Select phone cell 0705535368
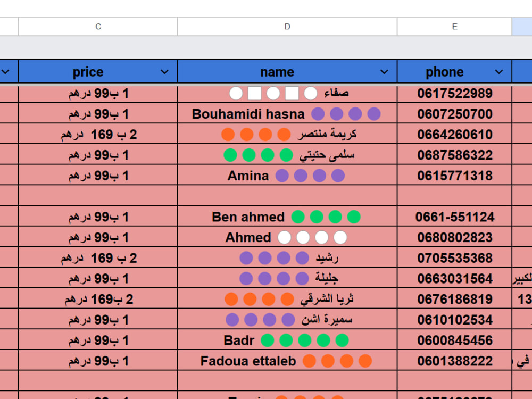 [x=455, y=258]
